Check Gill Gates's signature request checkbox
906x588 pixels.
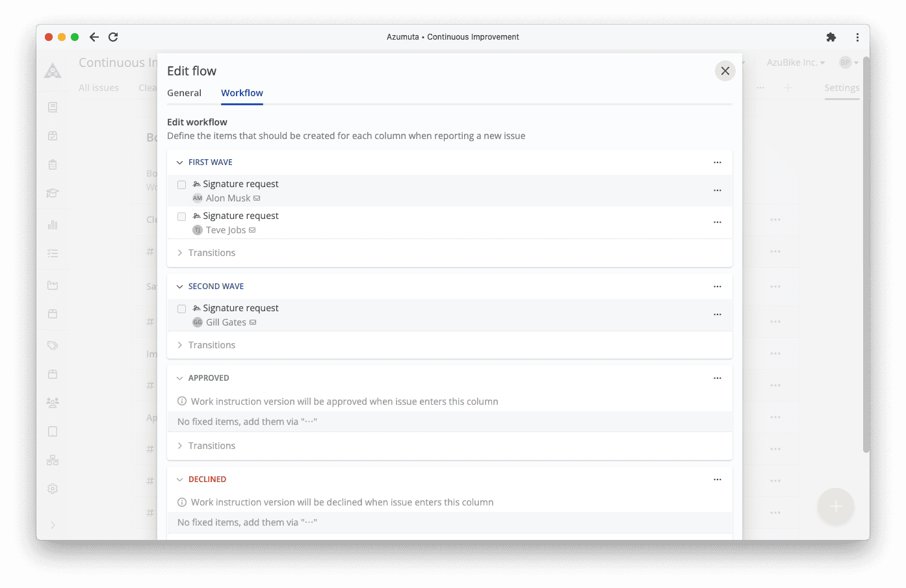tap(181, 309)
